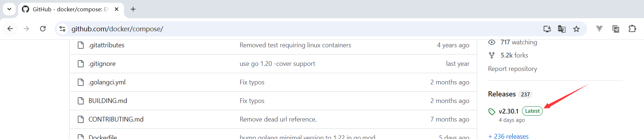Click the forward navigation arrow
This screenshot has width=644, height=139.
click(x=26, y=29)
